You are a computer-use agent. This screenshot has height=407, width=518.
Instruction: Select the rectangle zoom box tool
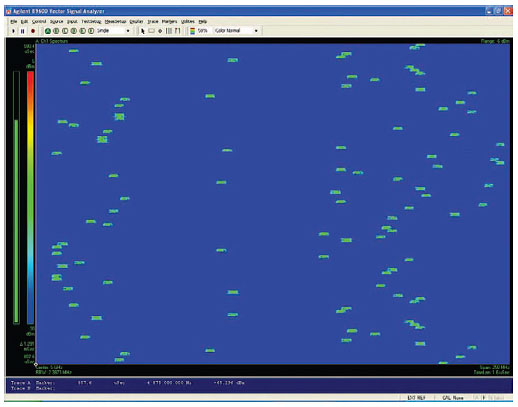[x=151, y=31]
